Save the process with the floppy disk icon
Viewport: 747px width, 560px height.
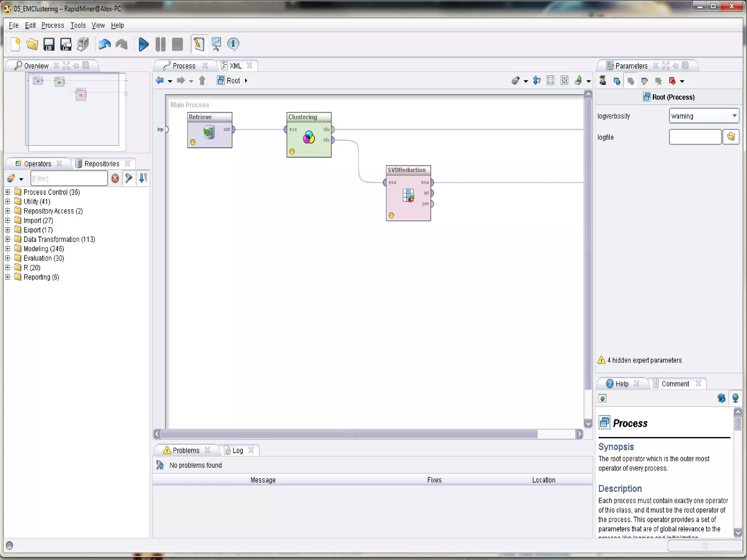tap(49, 44)
